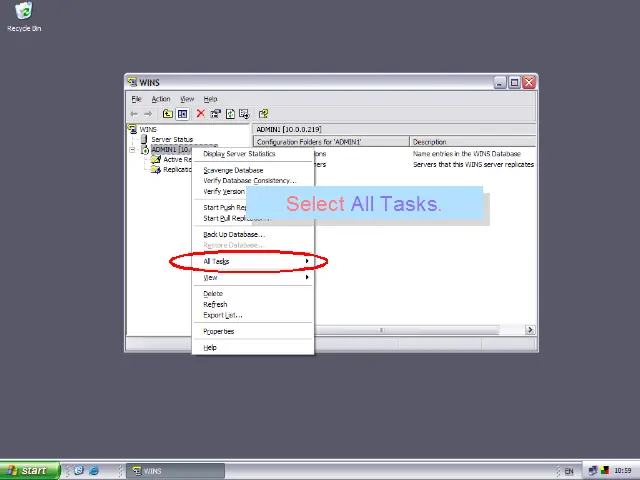Select Display Server Statistics from context menu
The image size is (640, 480).
(x=239, y=154)
